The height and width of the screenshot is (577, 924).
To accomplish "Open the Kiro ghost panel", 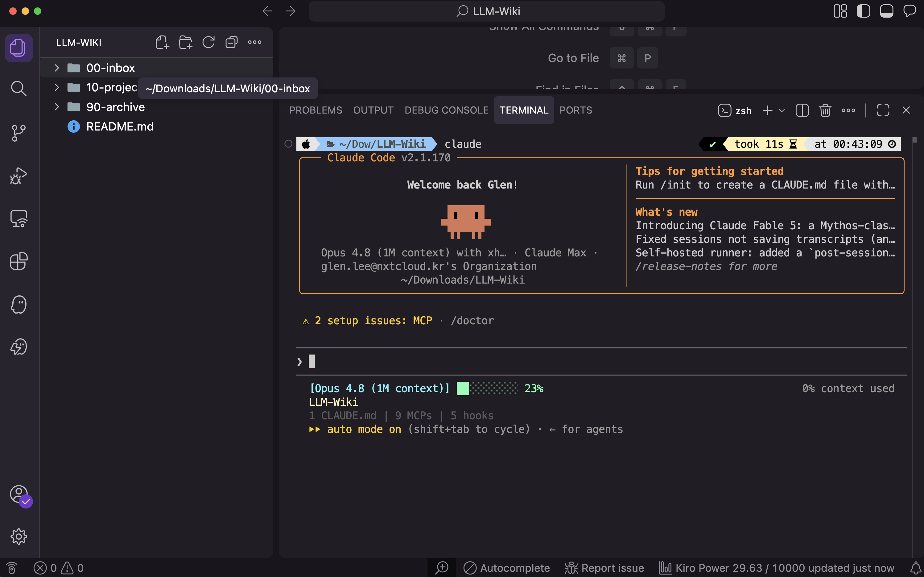I will (x=18, y=304).
